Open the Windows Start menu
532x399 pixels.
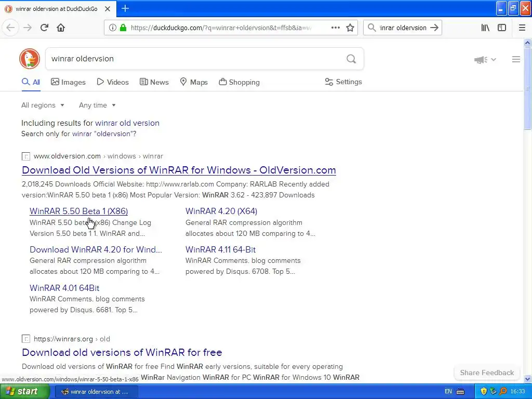25,392
